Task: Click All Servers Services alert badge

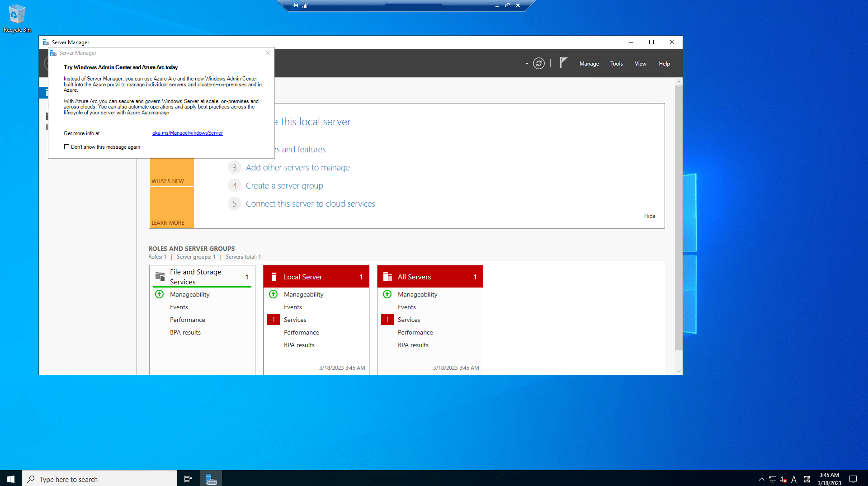Action: point(387,320)
